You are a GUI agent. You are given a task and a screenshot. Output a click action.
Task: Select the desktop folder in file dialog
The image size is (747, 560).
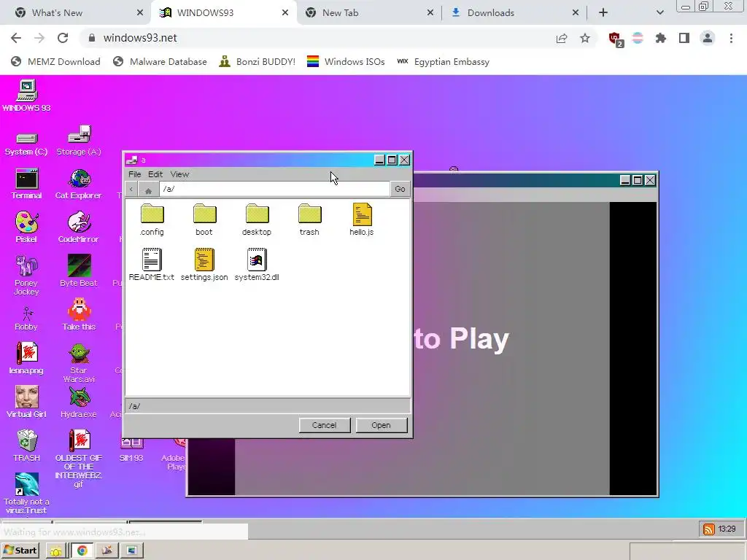[x=257, y=220]
